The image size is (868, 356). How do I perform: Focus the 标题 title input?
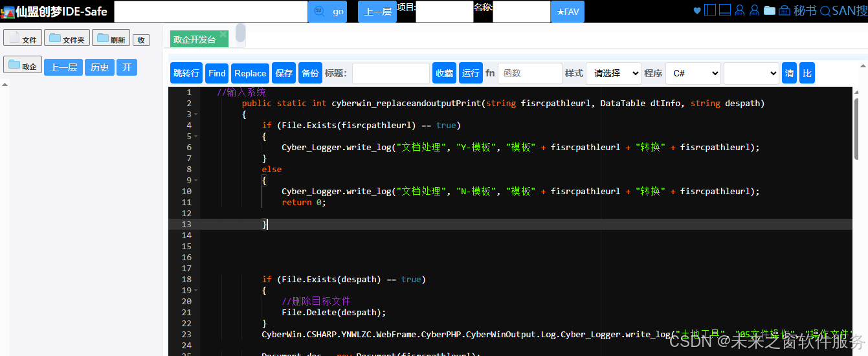pos(391,73)
